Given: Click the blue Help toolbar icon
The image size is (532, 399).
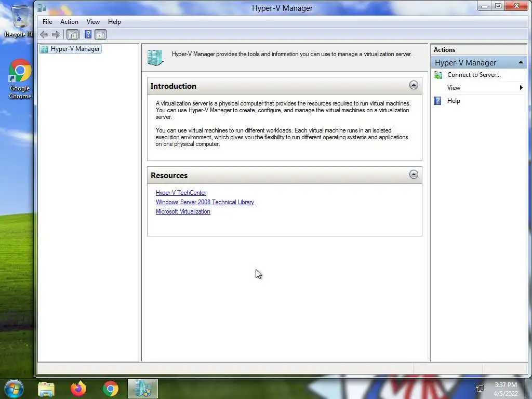Looking at the screenshot, I should click(88, 34).
